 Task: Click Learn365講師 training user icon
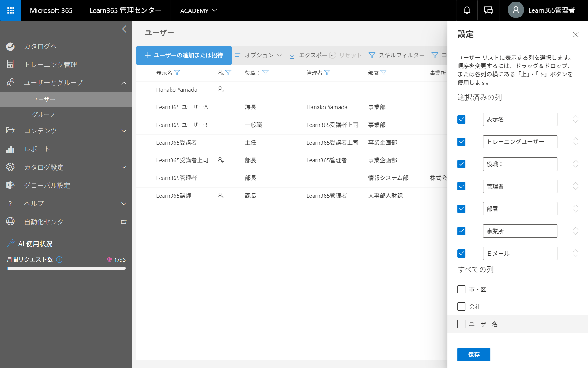pyautogui.click(x=221, y=195)
